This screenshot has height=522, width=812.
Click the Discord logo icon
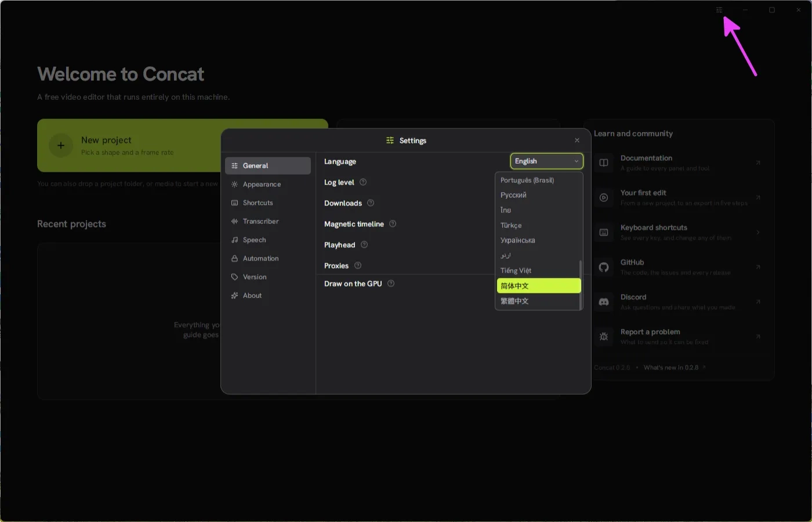point(604,302)
